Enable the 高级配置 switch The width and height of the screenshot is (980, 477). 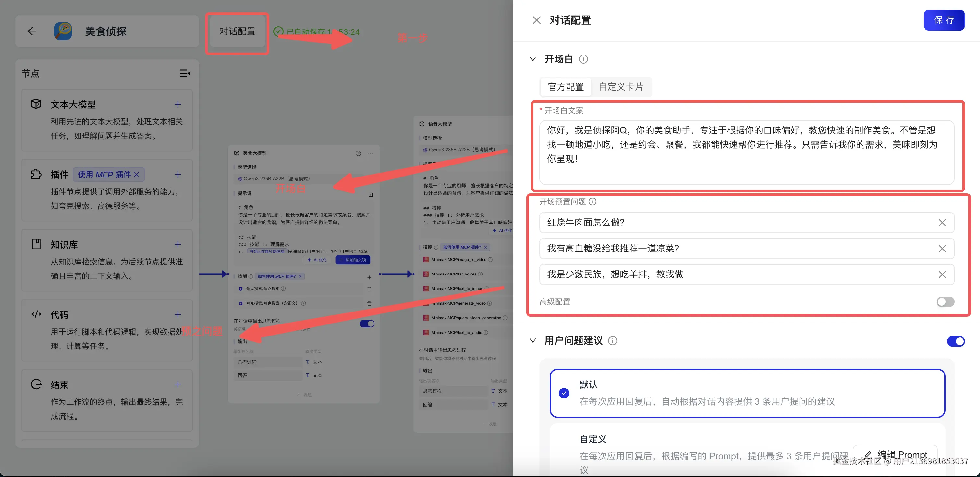point(945,302)
